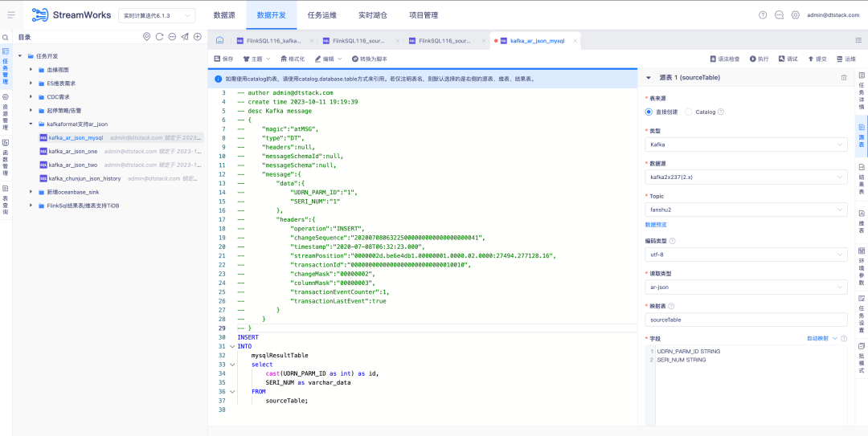Open 维表 right panel
Screen dimensions: 868x436
tap(862, 220)
